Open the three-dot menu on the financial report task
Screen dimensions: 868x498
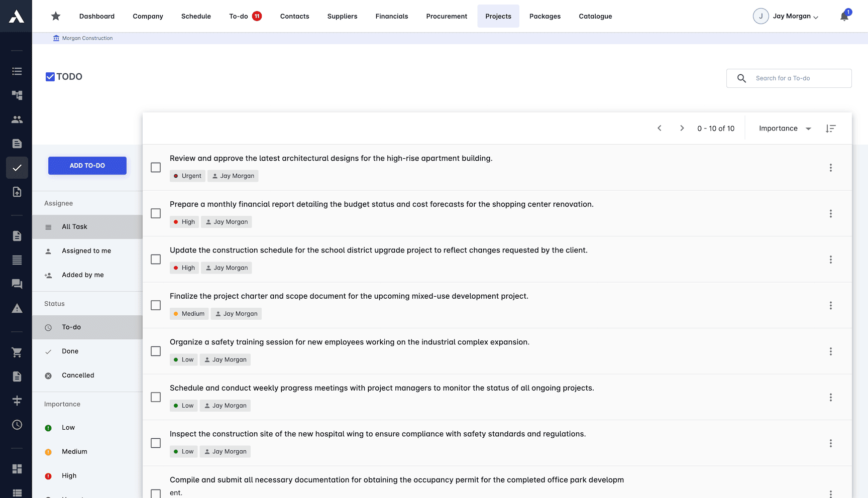point(831,213)
